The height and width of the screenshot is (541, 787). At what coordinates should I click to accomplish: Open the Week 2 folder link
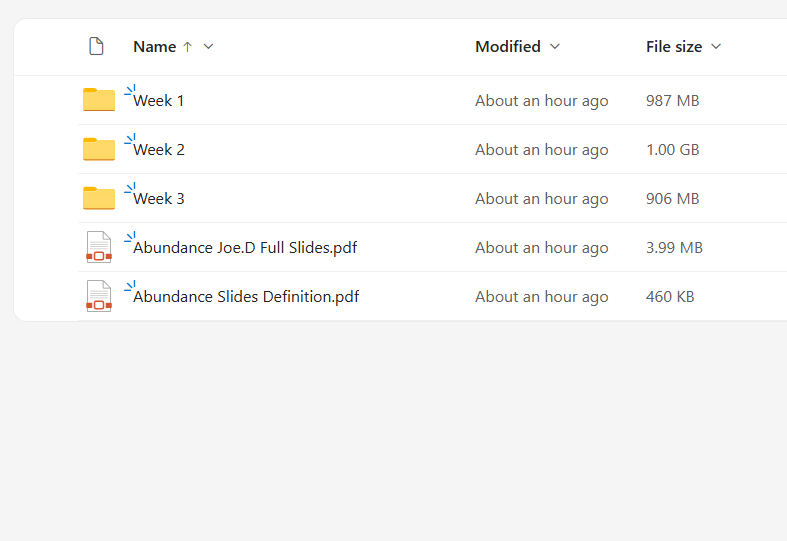pyautogui.click(x=159, y=150)
